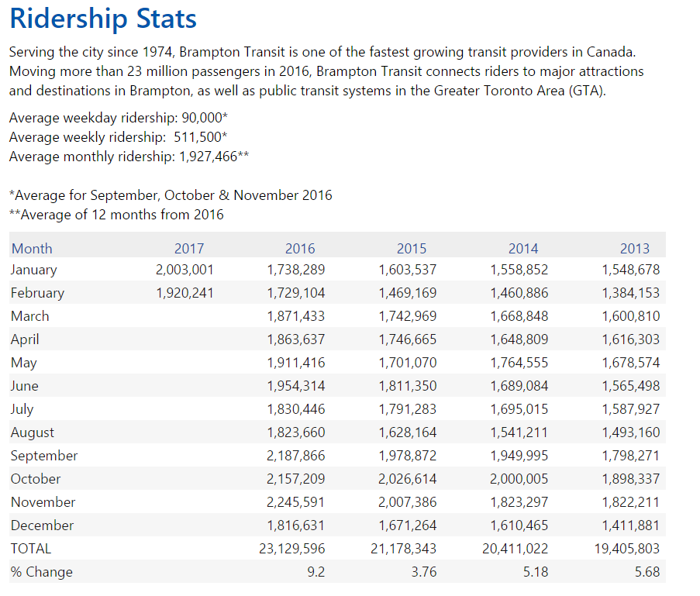Viewport: 700px width, 596px height.
Task: Click 2013 total 19,405,803
Action: click(x=627, y=549)
